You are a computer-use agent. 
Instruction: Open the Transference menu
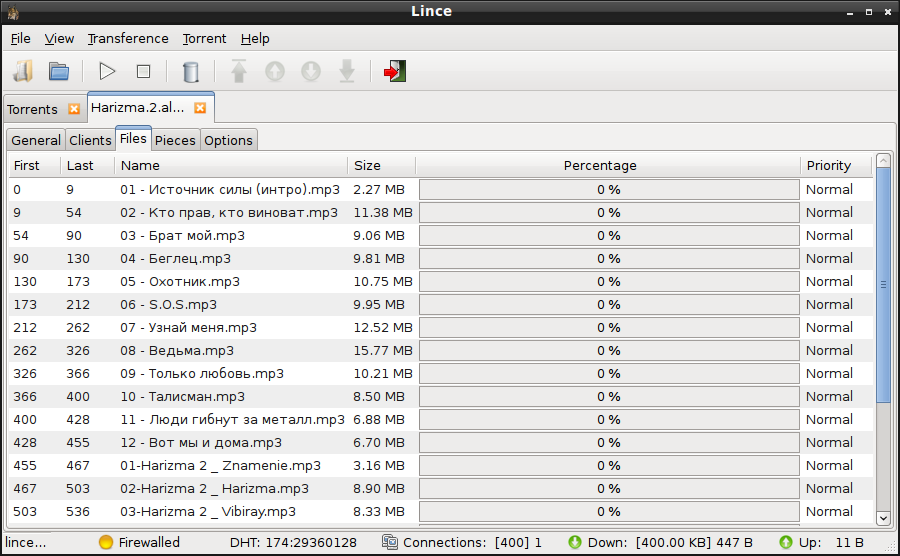(128, 38)
